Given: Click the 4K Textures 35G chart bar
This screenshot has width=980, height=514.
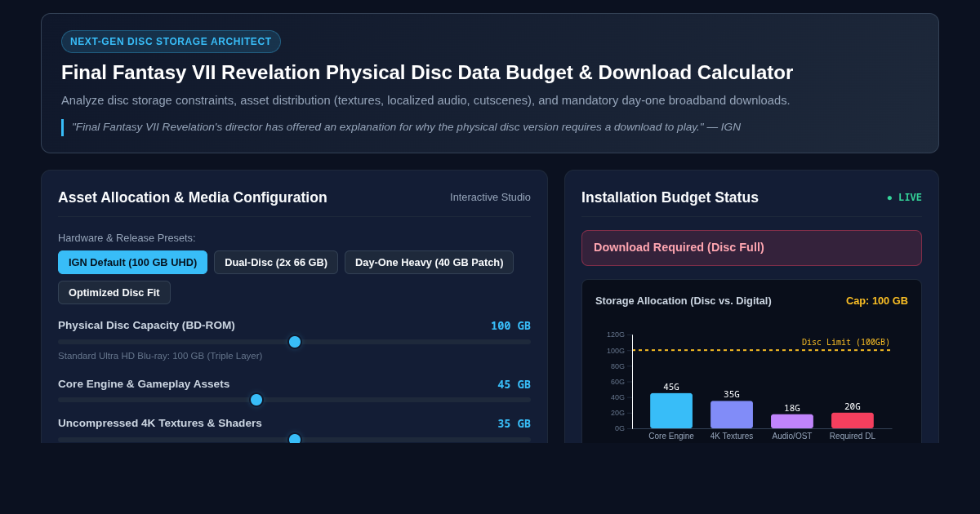Looking at the screenshot, I should [x=732, y=414].
